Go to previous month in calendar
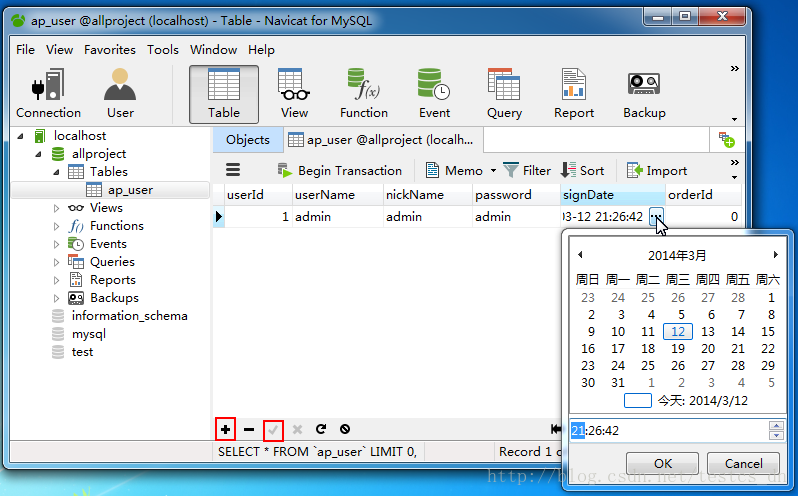This screenshot has width=798, height=496. pos(580,254)
